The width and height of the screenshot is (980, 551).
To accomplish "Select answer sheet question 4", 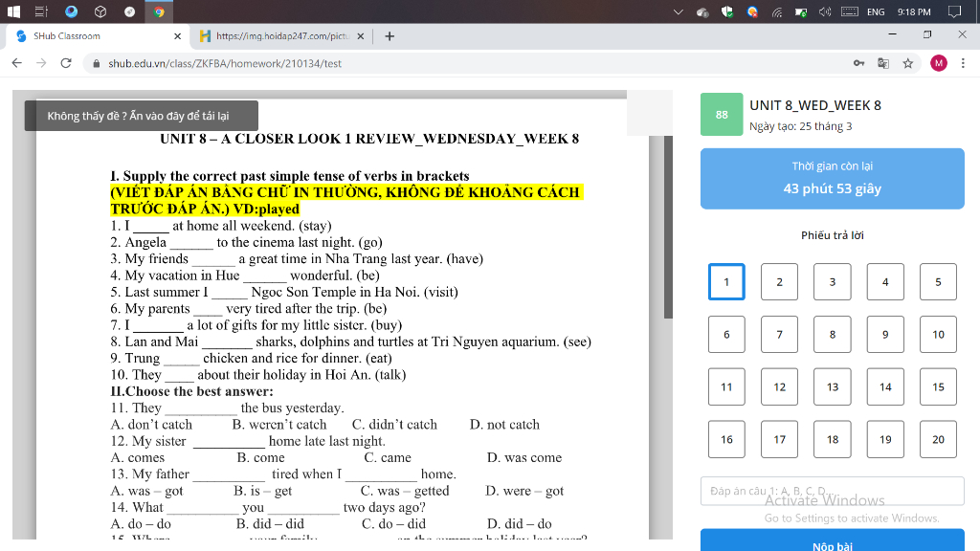I will click(885, 282).
